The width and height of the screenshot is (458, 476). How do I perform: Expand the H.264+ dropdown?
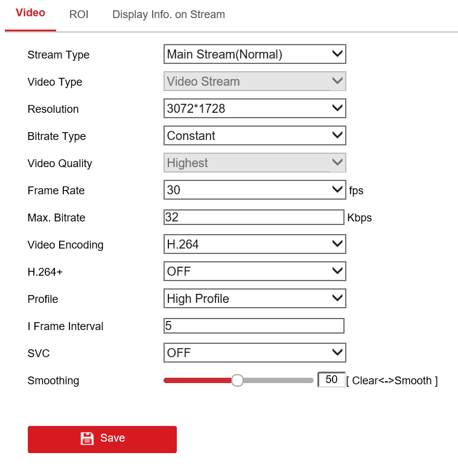coord(254,271)
